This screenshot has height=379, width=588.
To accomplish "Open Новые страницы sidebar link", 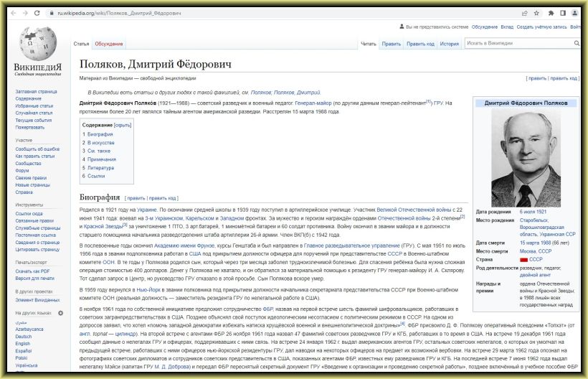I will click(x=32, y=185).
